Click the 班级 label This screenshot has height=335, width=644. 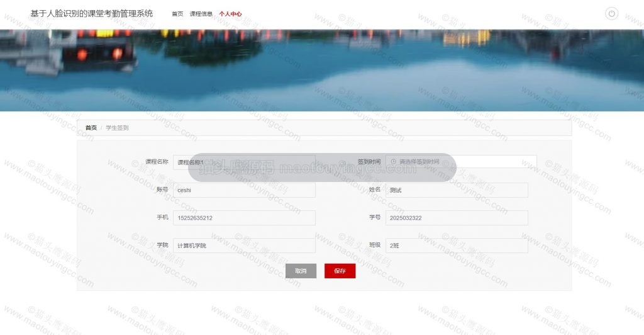(x=375, y=245)
